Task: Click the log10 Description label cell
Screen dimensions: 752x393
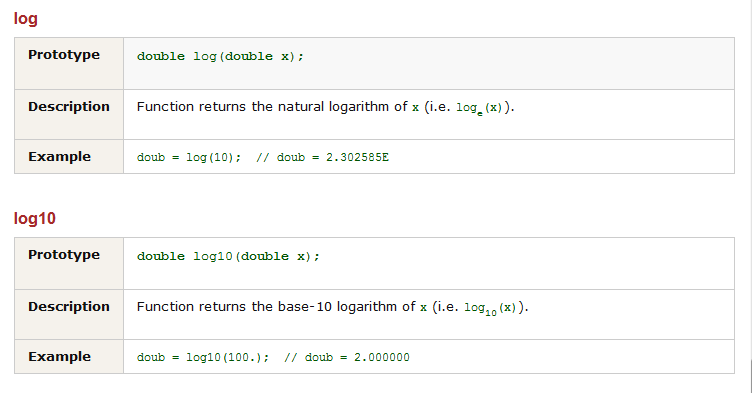Action: [x=69, y=315]
